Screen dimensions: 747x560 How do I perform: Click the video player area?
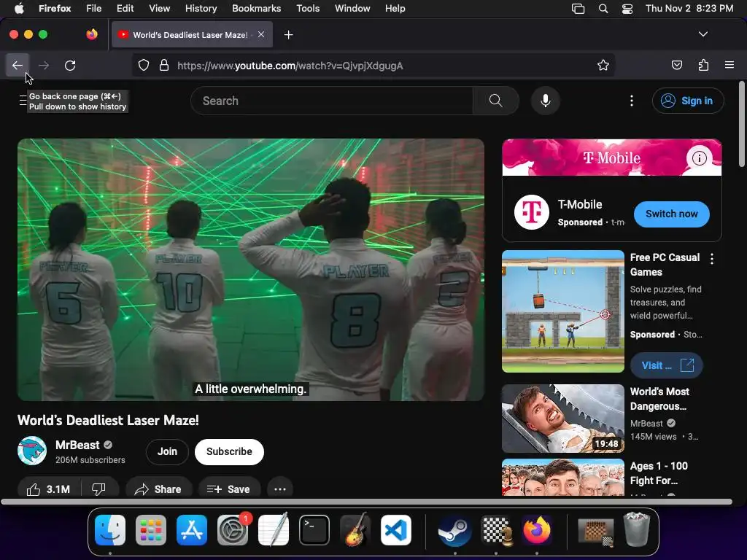tap(251, 270)
